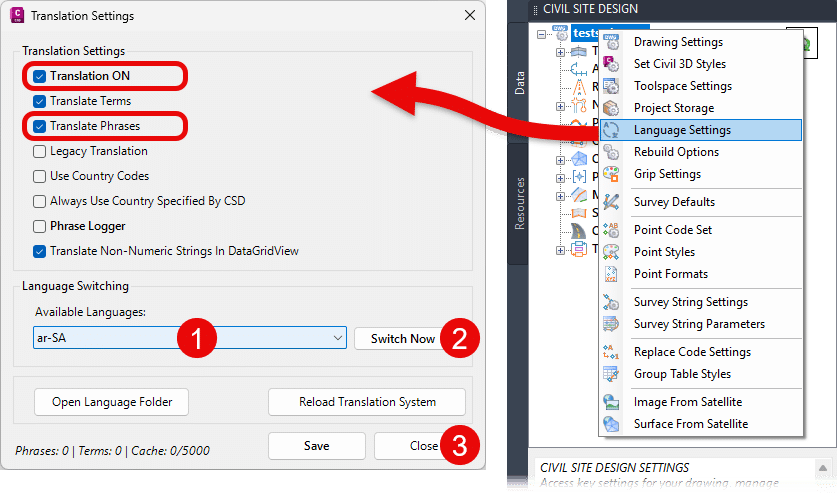This screenshot has height=500, width=837.
Task: Click the Close button in the dialog
Action: (423, 446)
